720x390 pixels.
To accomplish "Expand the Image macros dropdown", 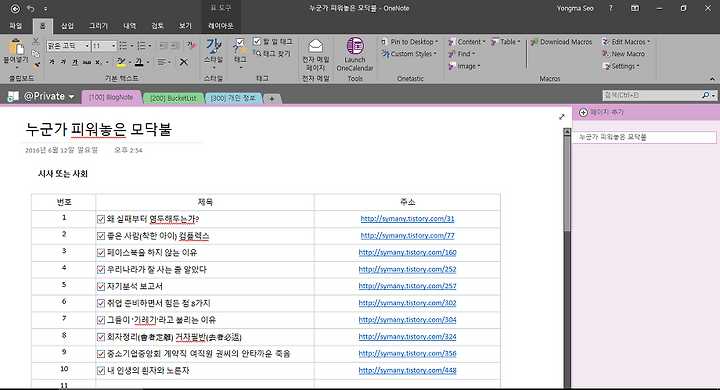I will tap(479, 66).
